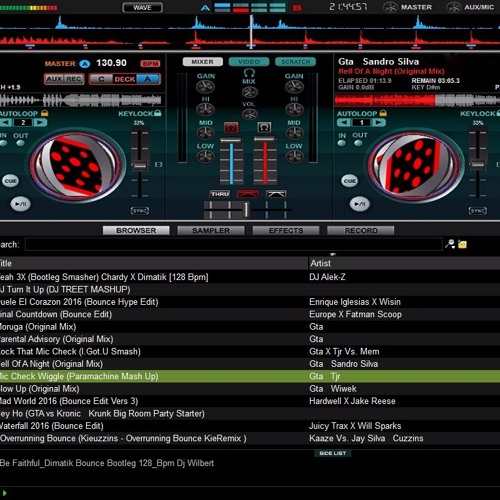
Task: Click headphone MIX knob
Action: click(x=249, y=92)
